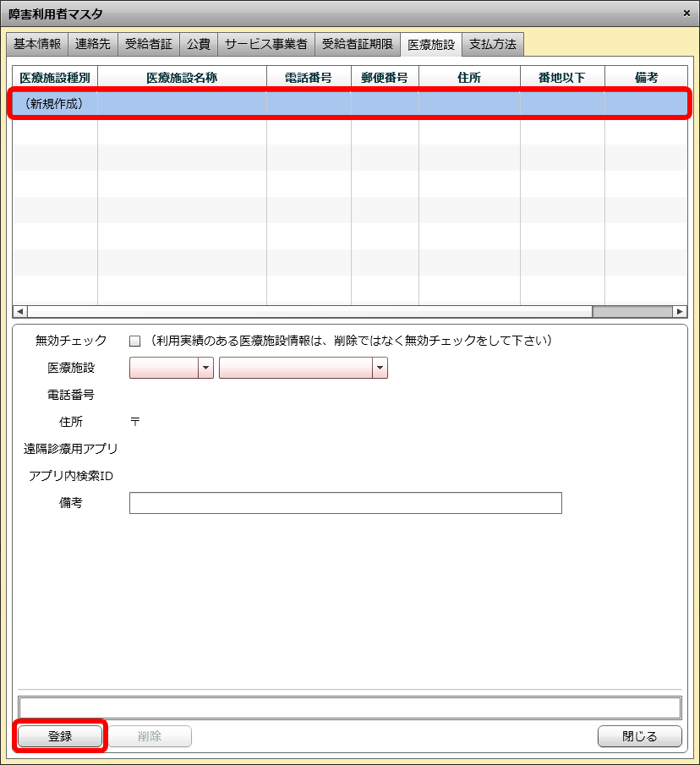The width and height of the screenshot is (700, 765).
Task: Switch to the 受給者証期限 tab
Action: pos(358,44)
